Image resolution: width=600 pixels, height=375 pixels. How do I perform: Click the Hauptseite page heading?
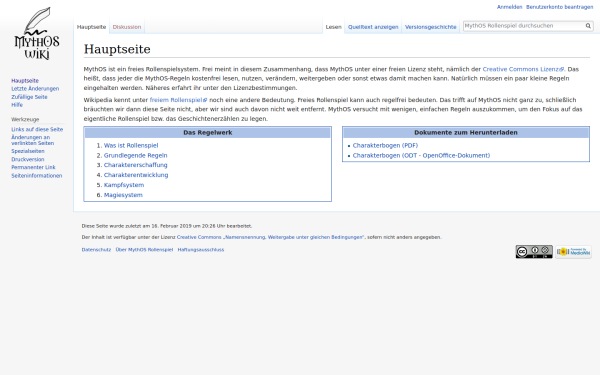117,49
